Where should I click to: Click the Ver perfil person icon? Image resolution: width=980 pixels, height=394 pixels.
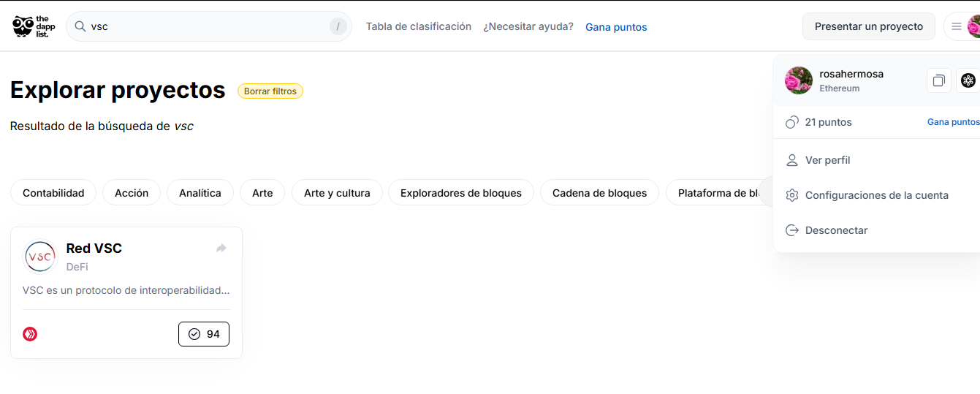pos(791,160)
